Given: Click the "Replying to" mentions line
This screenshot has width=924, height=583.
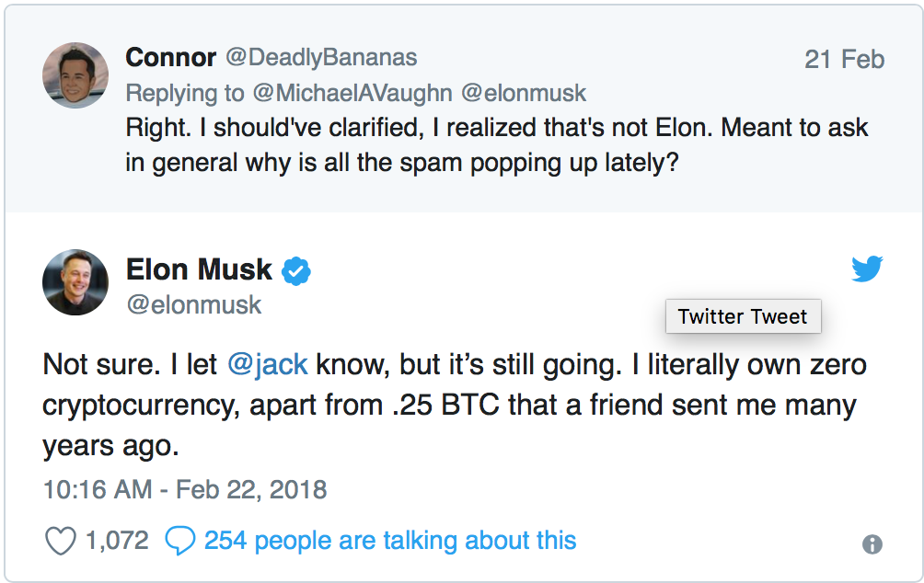Looking at the screenshot, I should click(x=355, y=93).
